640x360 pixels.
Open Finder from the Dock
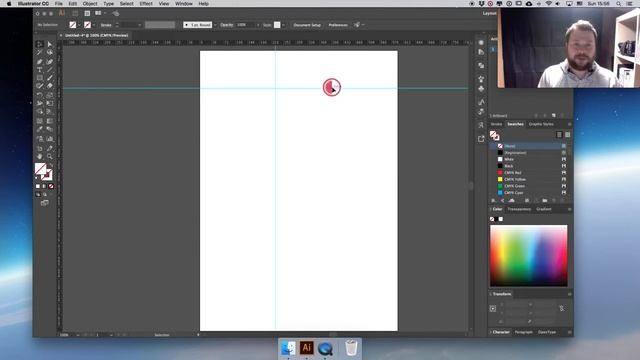click(288, 348)
